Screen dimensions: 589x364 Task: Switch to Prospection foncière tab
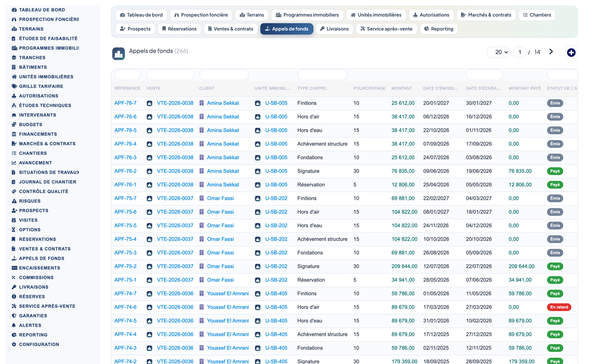[201, 15]
